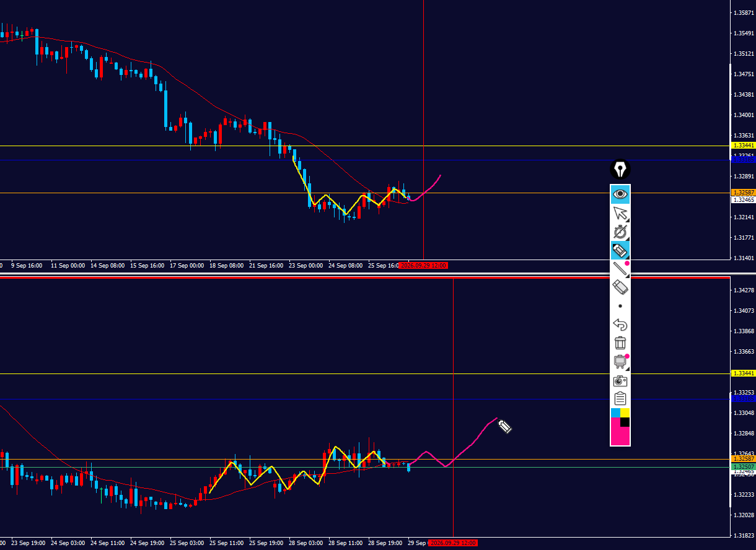Click the red date label on upper chart
The height and width of the screenshot is (550, 756).
point(423,265)
